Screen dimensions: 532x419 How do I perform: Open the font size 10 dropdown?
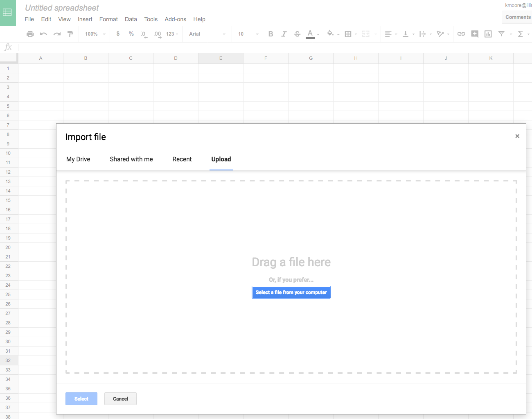[248, 34]
